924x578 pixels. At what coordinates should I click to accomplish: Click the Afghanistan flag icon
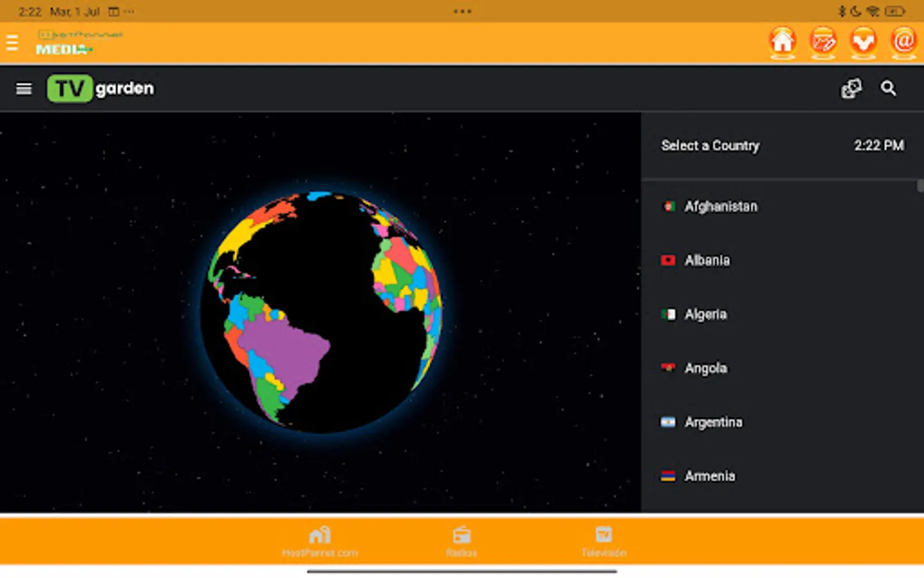pos(667,206)
